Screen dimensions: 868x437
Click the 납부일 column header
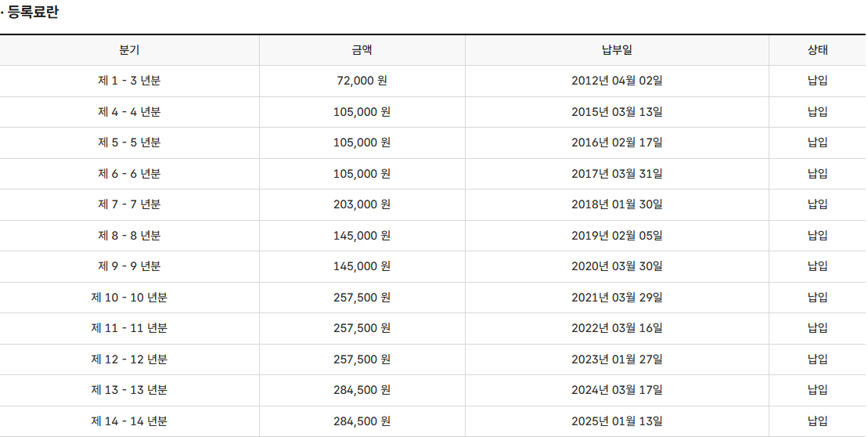617,50
